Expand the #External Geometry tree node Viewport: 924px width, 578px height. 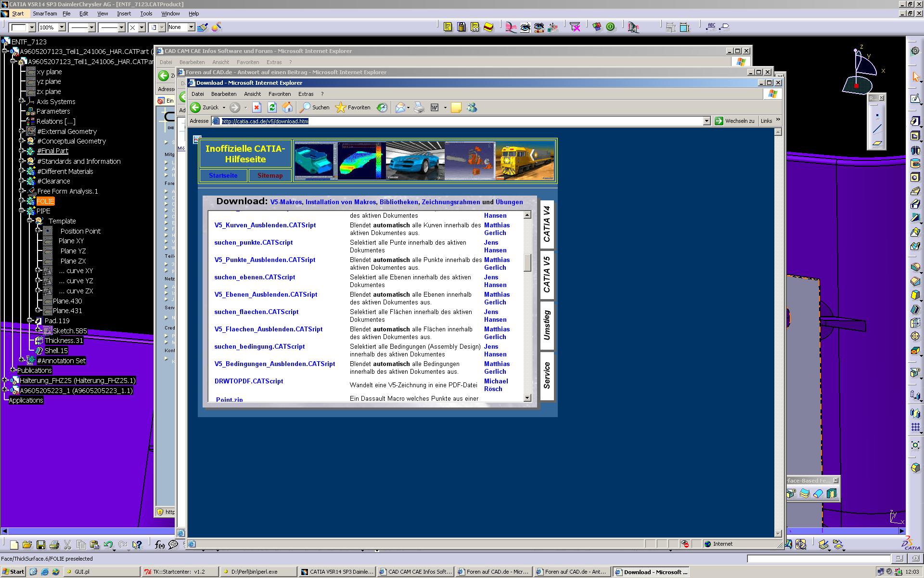21,131
